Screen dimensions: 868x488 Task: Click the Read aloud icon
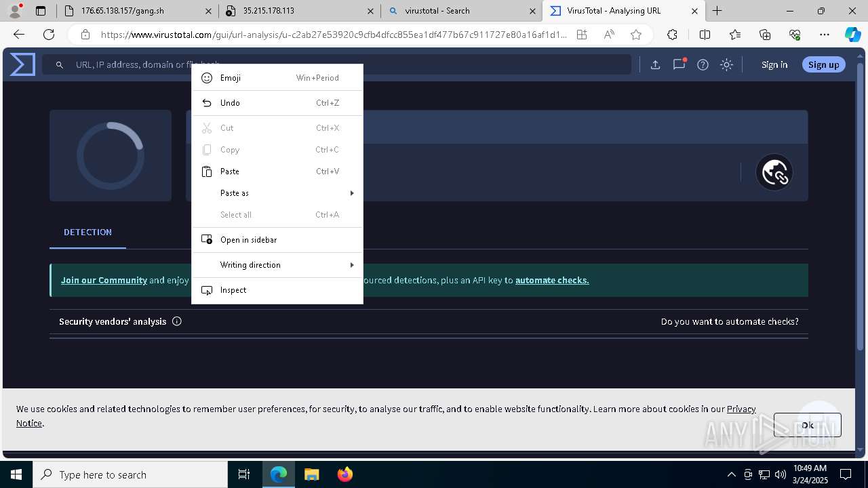coord(609,35)
